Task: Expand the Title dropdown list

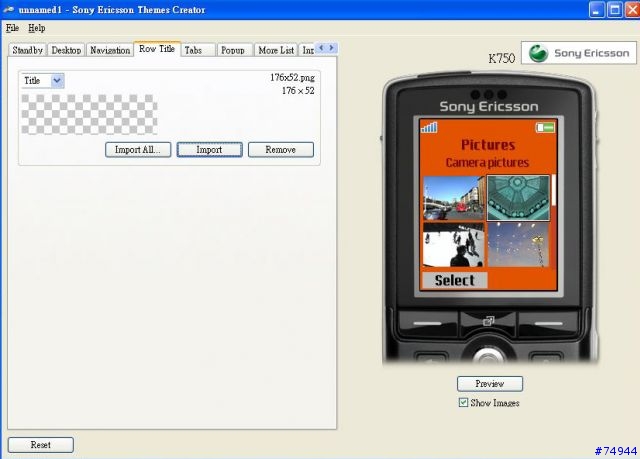Action: pyautogui.click(x=57, y=80)
